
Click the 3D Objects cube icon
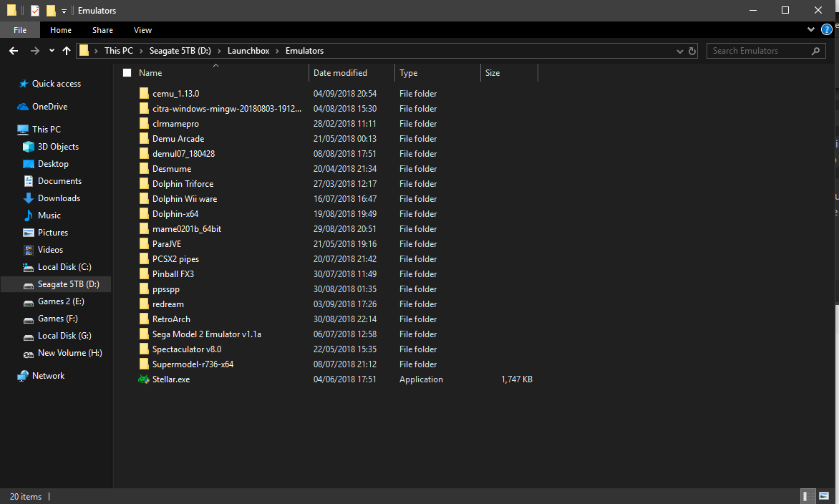(x=29, y=147)
